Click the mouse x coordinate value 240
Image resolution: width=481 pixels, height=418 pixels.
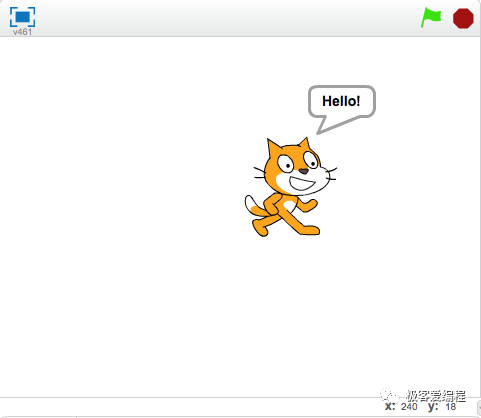tap(409, 407)
